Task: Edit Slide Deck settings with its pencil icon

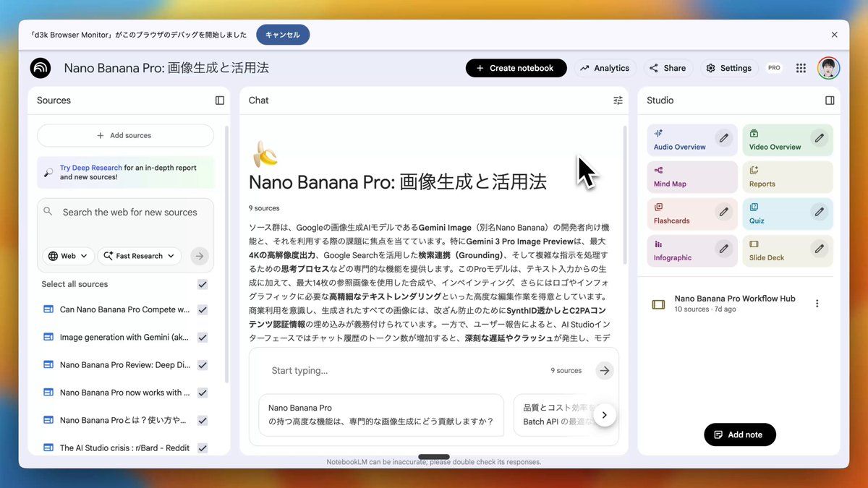Action: click(819, 249)
